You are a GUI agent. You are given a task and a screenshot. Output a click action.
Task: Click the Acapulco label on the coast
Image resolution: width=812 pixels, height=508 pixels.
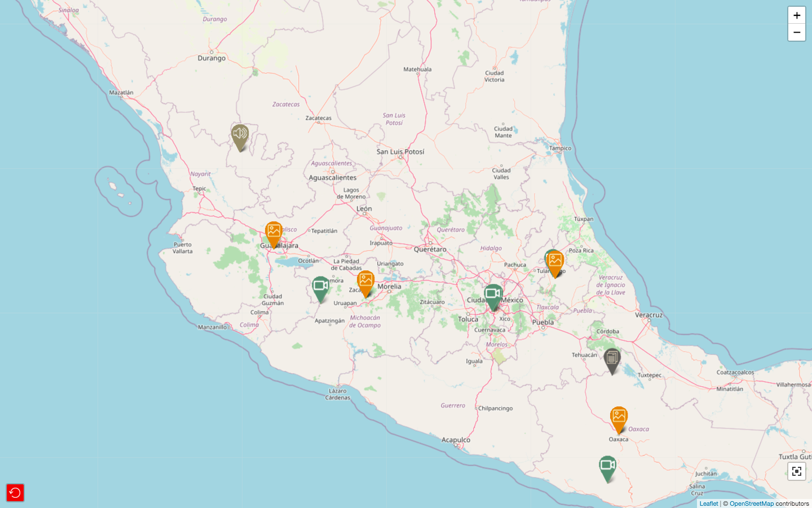pyautogui.click(x=456, y=440)
